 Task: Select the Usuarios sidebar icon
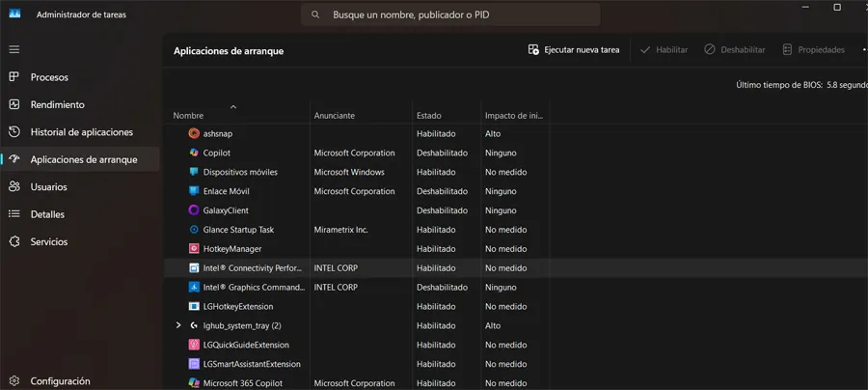[x=14, y=186]
